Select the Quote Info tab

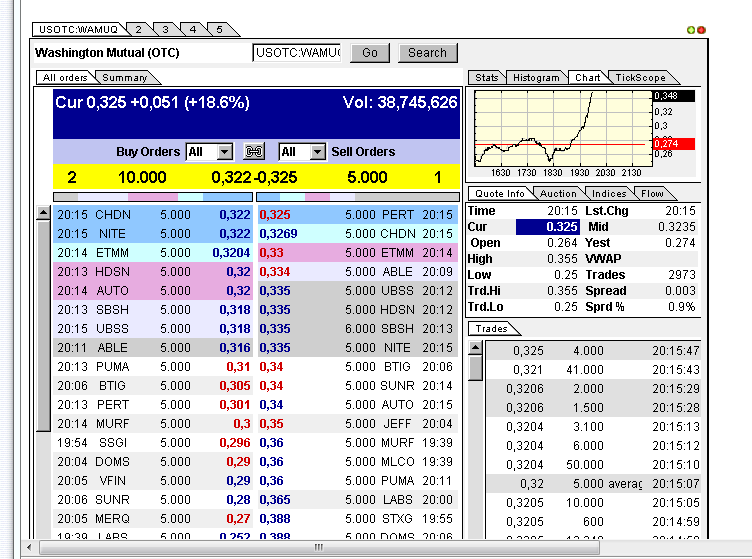pos(500,193)
